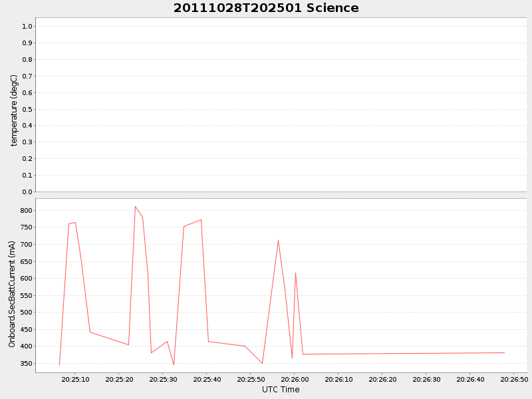
Task: Click the 0.1 temperature tick label
Action: [x=27, y=175]
